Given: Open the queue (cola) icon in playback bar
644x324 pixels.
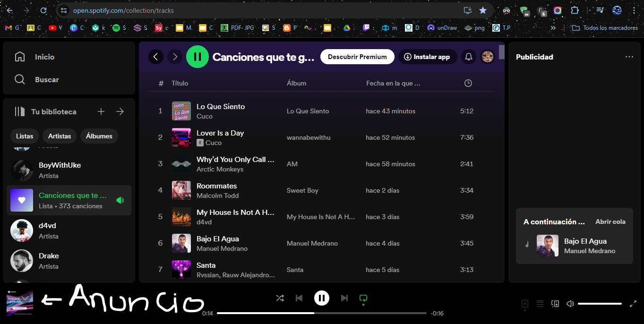Looking at the screenshot, I should (x=540, y=304).
